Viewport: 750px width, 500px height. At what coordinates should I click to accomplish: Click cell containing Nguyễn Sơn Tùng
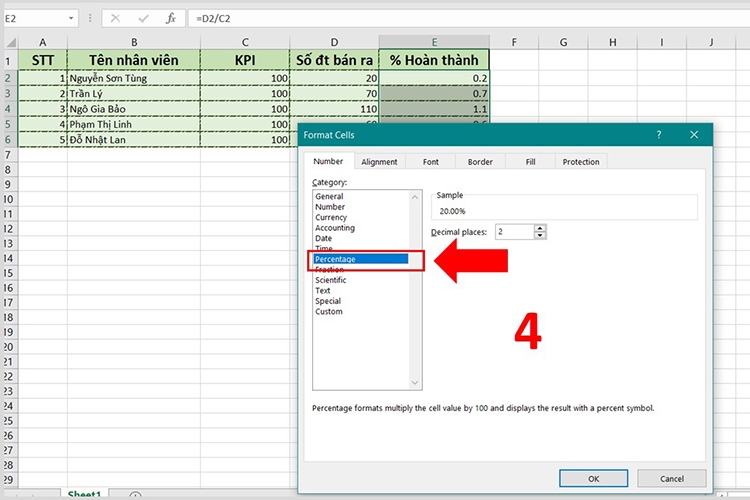[134, 78]
